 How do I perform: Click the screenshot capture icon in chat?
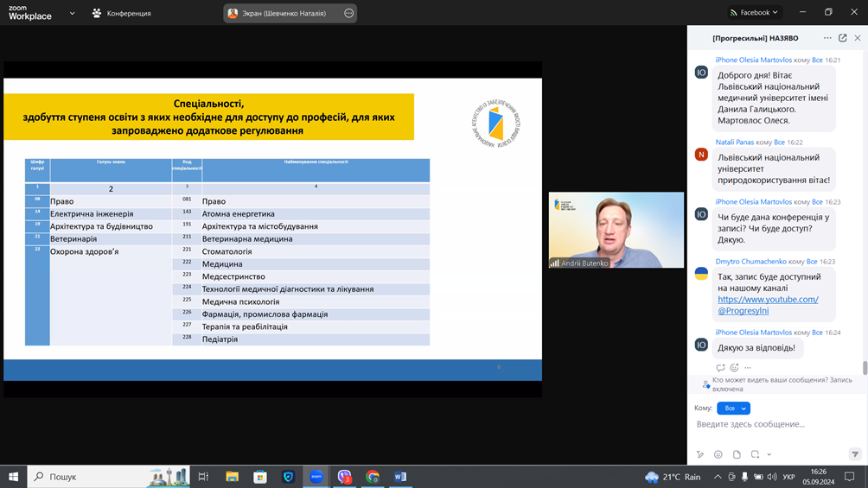point(755,454)
